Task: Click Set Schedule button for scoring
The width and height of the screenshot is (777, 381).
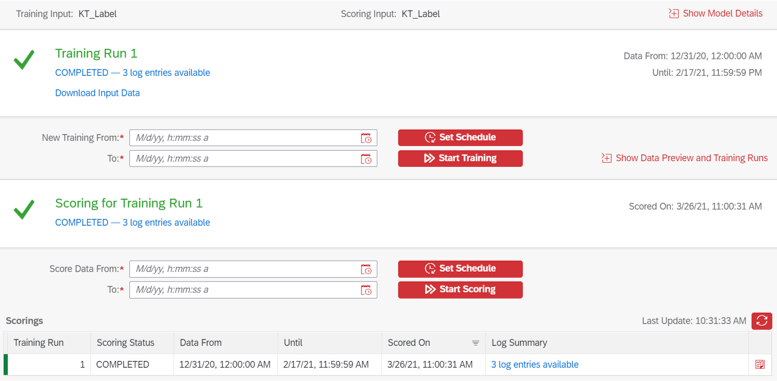Action: pyautogui.click(x=460, y=269)
